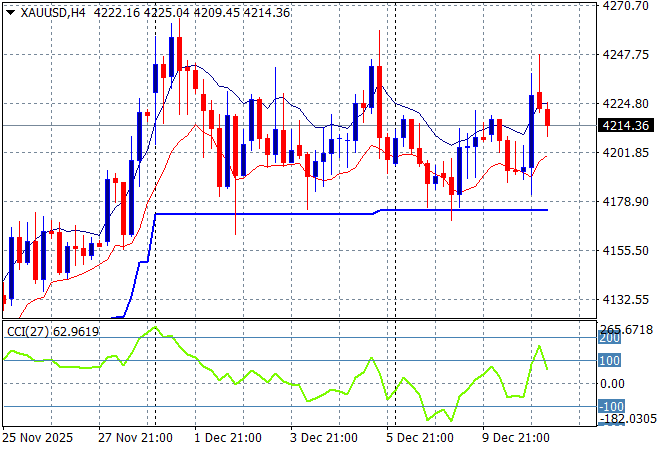
Task: Click the 4132.55 price axis label
Action: [x=626, y=300]
